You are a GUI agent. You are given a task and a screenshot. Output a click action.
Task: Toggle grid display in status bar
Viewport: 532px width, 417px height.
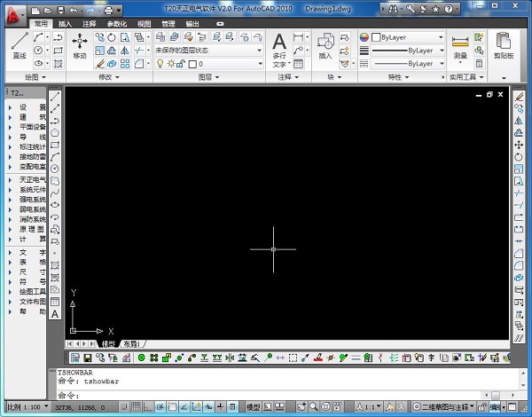(136, 406)
